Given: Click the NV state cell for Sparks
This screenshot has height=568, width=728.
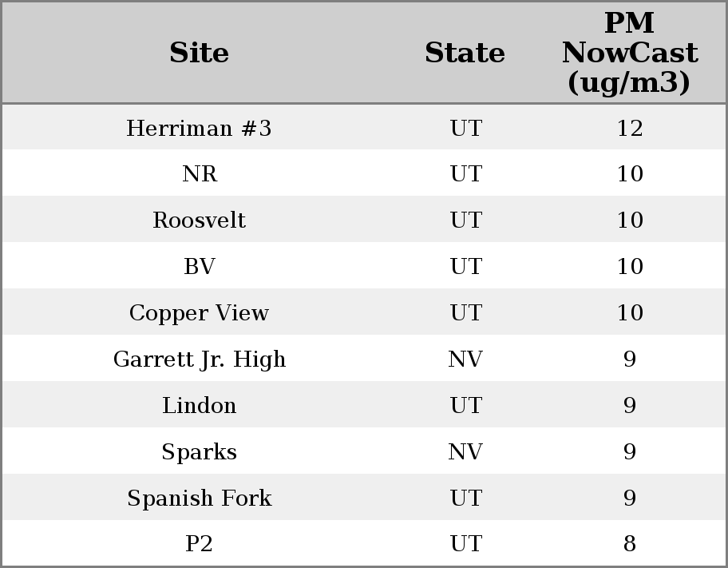Looking at the screenshot, I should pyautogui.click(x=465, y=452).
